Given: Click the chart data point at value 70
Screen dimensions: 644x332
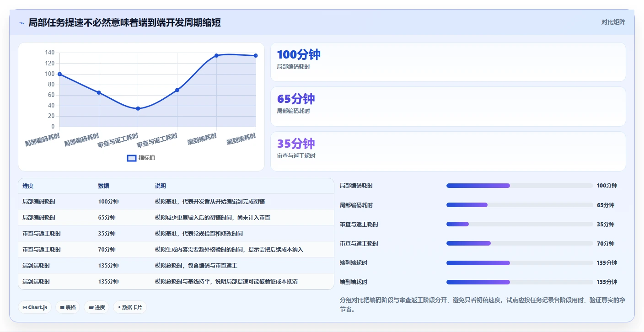Looking at the screenshot, I should [x=177, y=90].
